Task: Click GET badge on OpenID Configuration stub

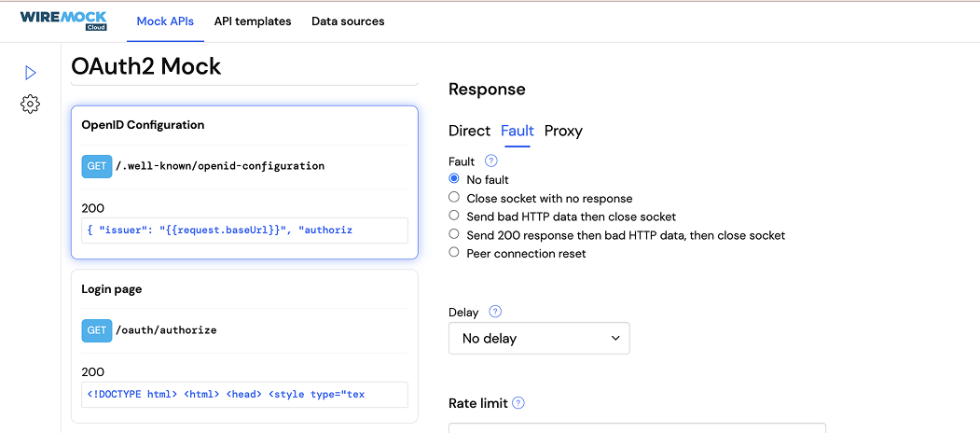Action: click(x=96, y=166)
